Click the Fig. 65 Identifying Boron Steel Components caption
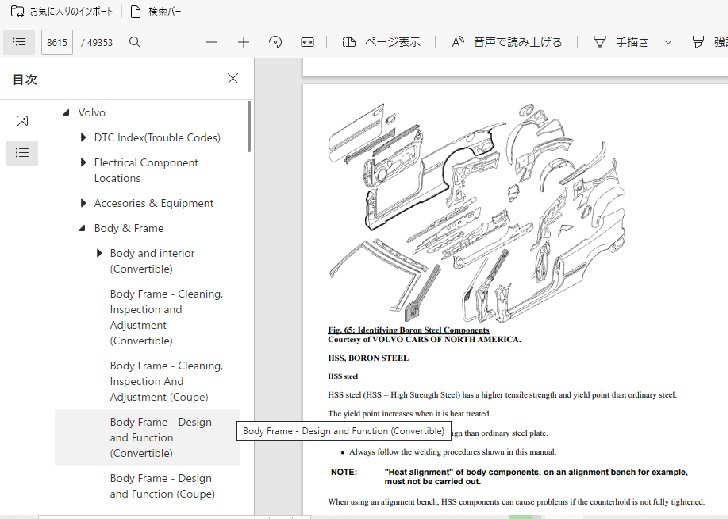This screenshot has height=519, width=728. pos(409,330)
